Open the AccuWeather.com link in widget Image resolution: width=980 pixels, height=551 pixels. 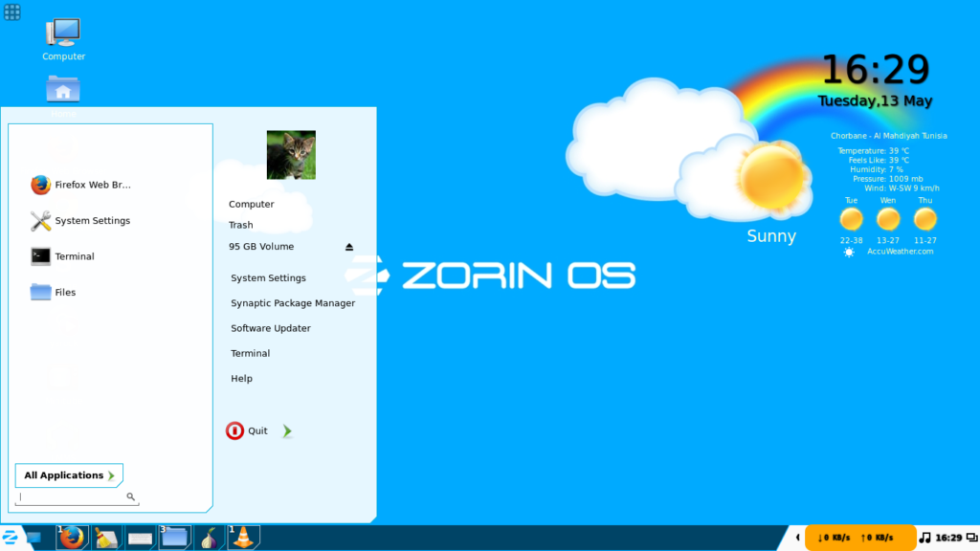pyautogui.click(x=899, y=252)
